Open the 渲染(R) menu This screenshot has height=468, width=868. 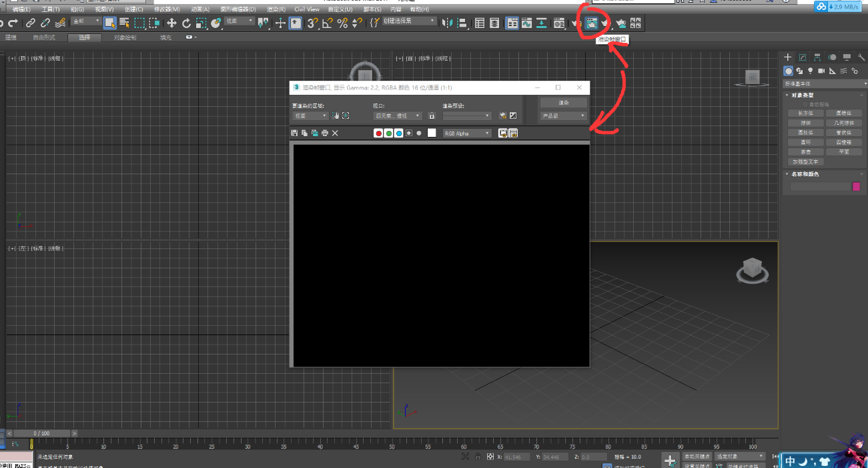(x=276, y=9)
